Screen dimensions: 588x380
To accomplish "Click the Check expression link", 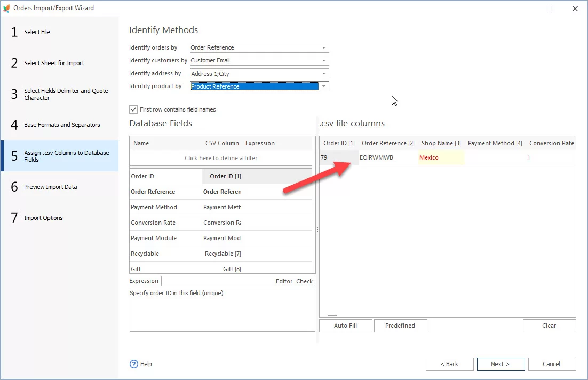I will (305, 281).
